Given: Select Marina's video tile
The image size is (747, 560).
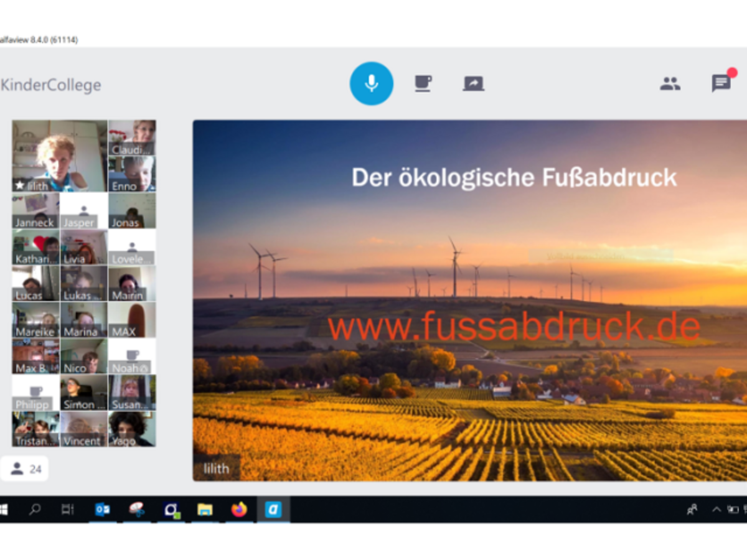Looking at the screenshot, I should click(83, 320).
